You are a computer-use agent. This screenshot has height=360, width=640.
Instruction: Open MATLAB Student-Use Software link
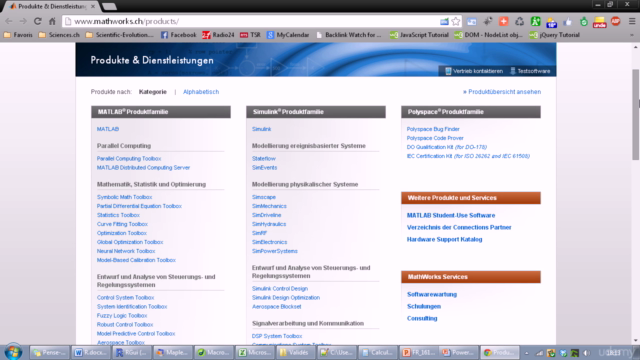coord(451,216)
